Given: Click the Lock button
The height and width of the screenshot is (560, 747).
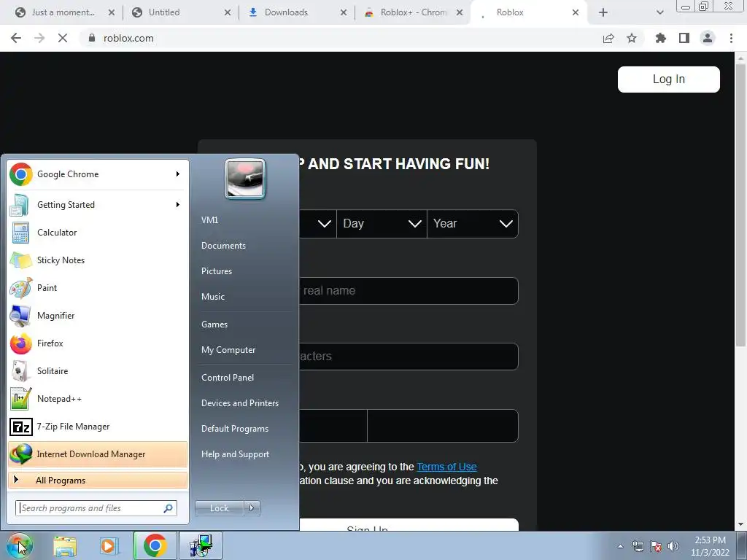Looking at the screenshot, I should pyautogui.click(x=219, y=508).
